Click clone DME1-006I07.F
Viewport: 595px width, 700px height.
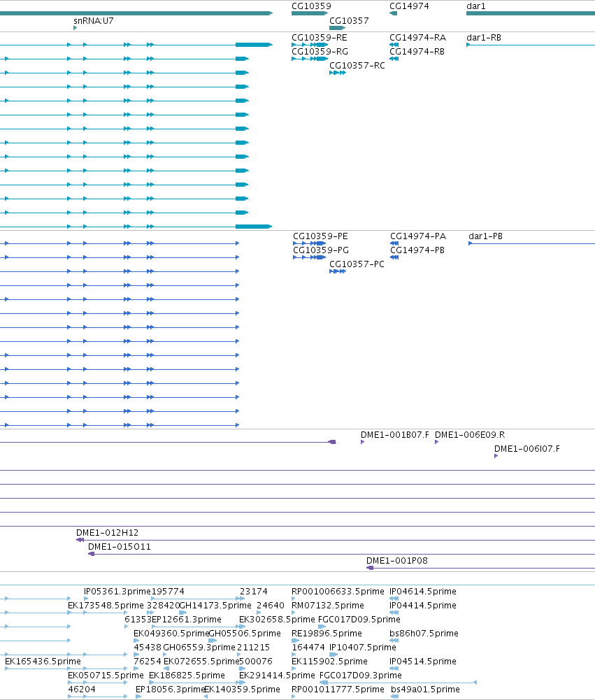pos(526,449)
